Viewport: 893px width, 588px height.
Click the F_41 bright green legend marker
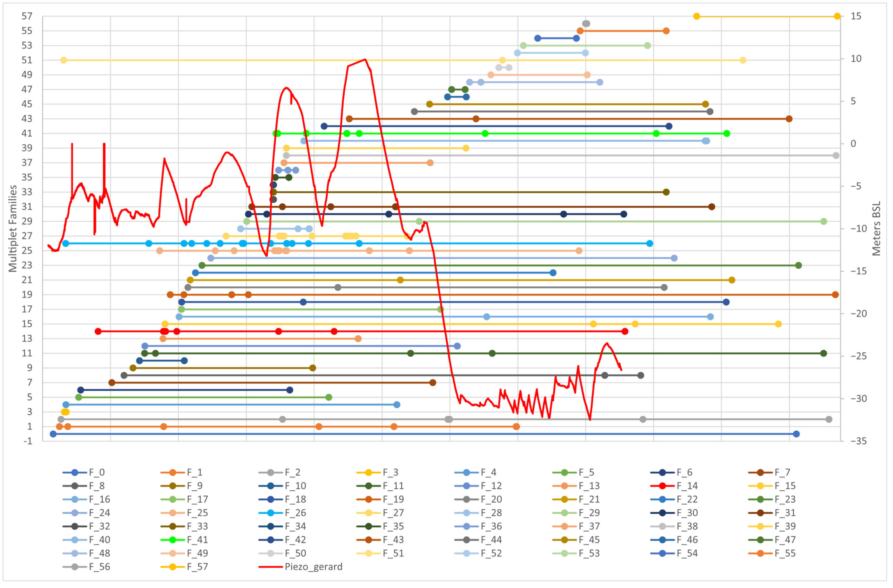173,540
